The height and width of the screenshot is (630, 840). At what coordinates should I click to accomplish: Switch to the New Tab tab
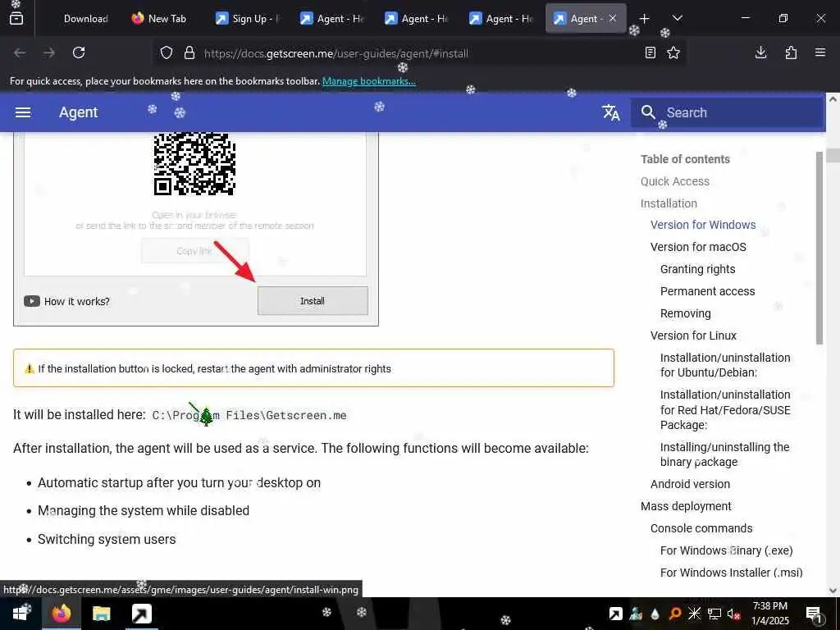159,19
